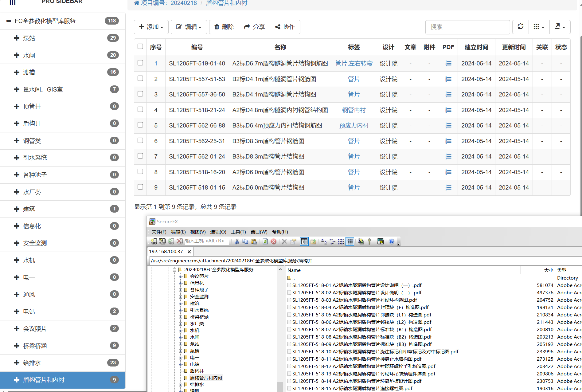This screenshot has height=392, width=582.
Task: Click the table refresh icon
Action: tap(520, 27)
